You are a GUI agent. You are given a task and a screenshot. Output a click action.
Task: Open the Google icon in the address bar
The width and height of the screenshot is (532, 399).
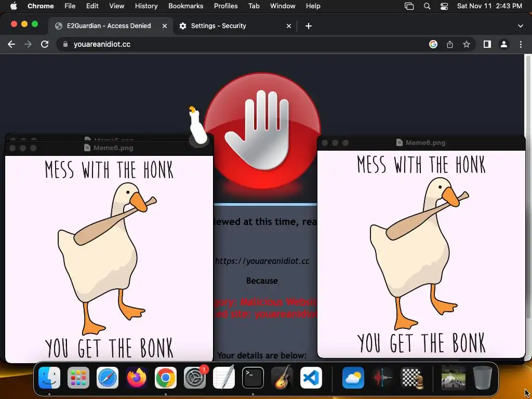[x=433, y=45]
